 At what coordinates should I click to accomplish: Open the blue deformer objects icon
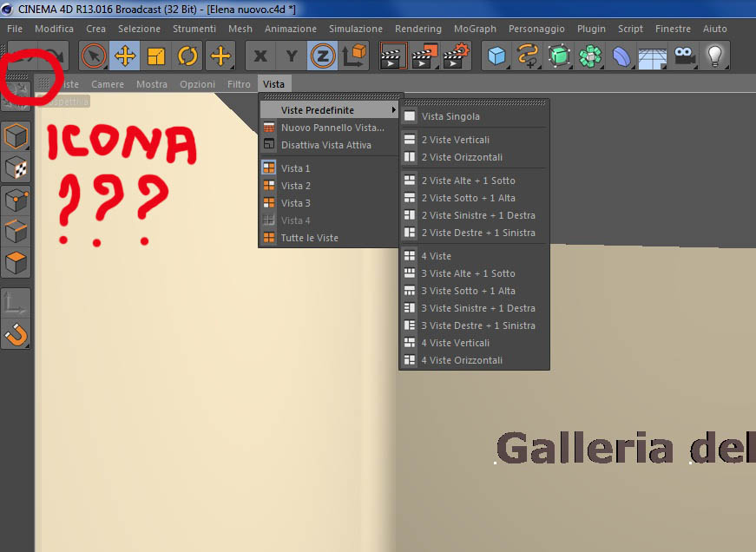click(x=621, y=56)
